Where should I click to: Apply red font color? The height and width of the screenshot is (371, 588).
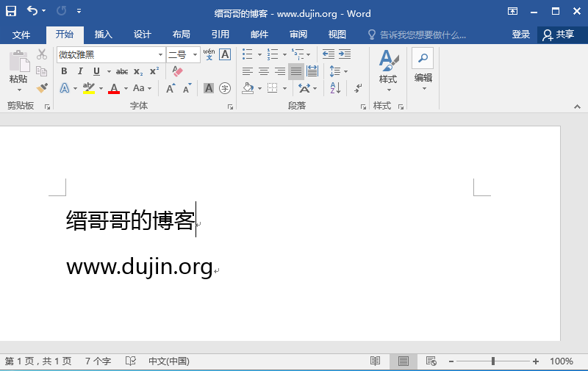tap(114, 88)
